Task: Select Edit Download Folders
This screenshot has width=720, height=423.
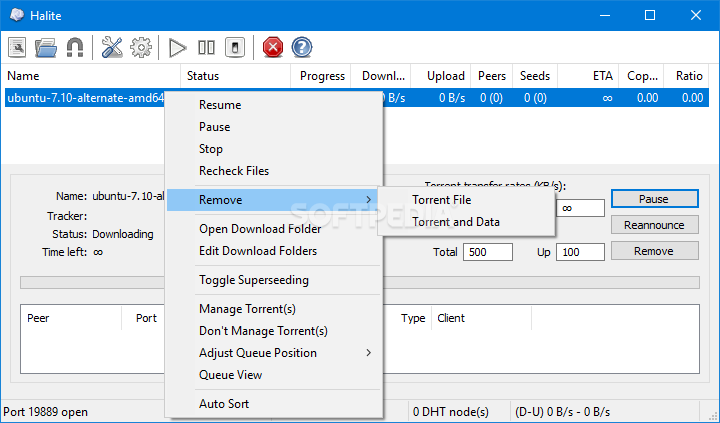Action: pos(274,251)
